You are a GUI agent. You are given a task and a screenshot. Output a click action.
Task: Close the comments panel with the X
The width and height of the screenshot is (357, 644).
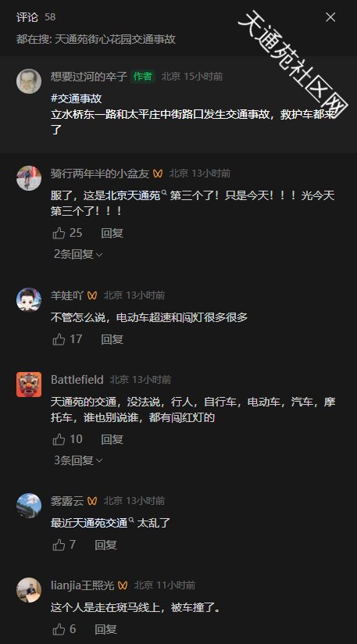330,17
